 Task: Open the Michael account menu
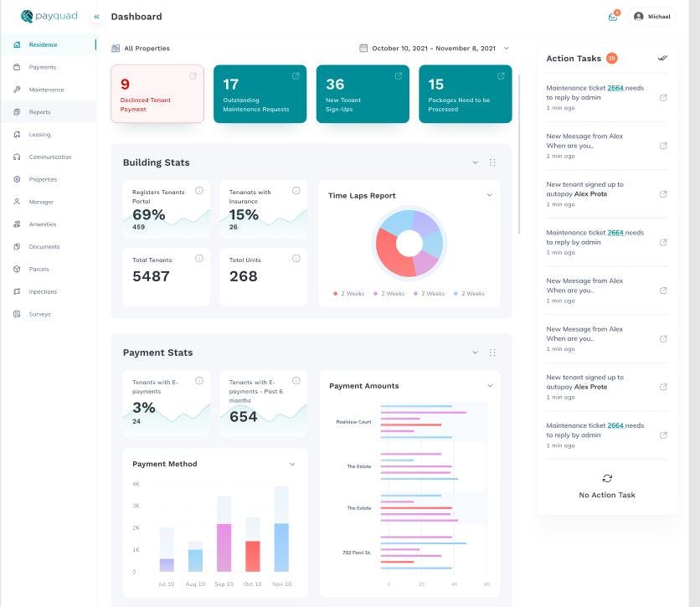click(x=652, y=16)
